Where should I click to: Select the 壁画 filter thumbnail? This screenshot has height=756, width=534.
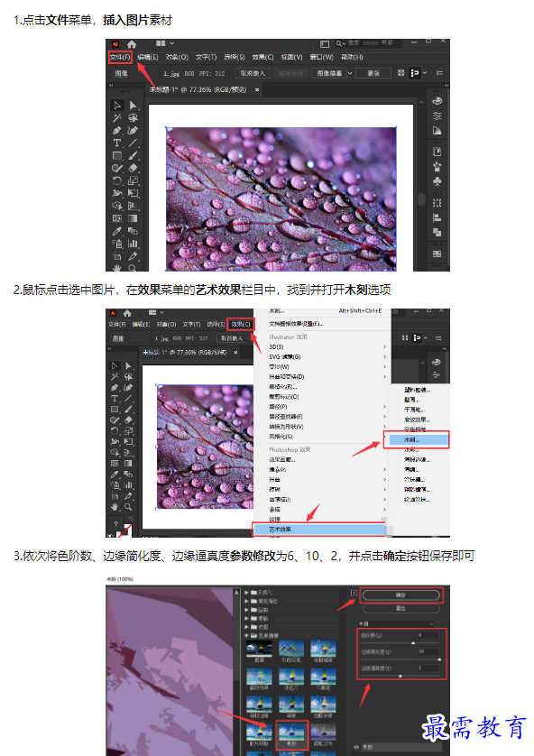pos(259,650)
